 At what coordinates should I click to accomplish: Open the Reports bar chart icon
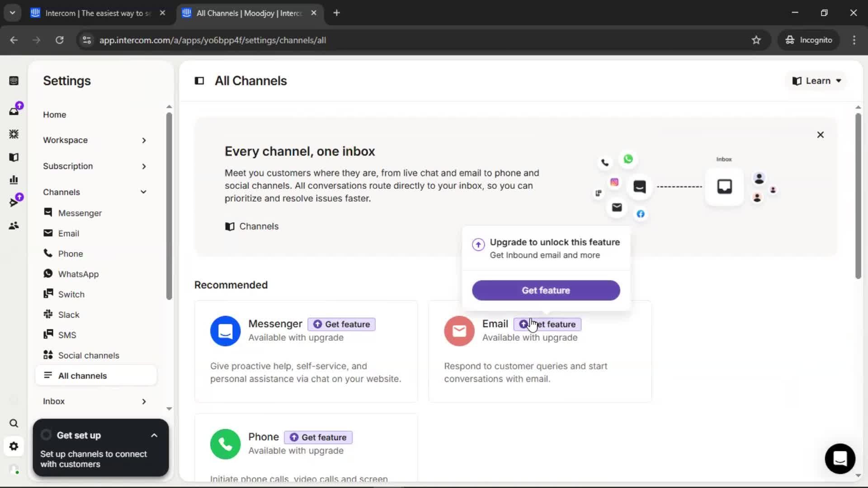[14, 180]
